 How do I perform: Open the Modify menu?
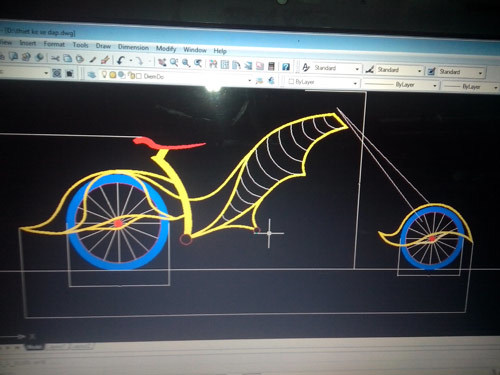(166, 49)
